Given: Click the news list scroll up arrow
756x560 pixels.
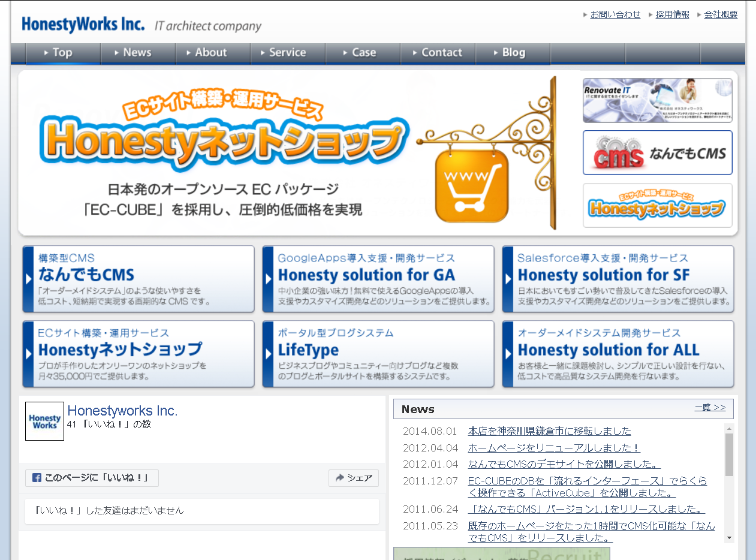Looking at the screenshot, I should click(729, 428).
